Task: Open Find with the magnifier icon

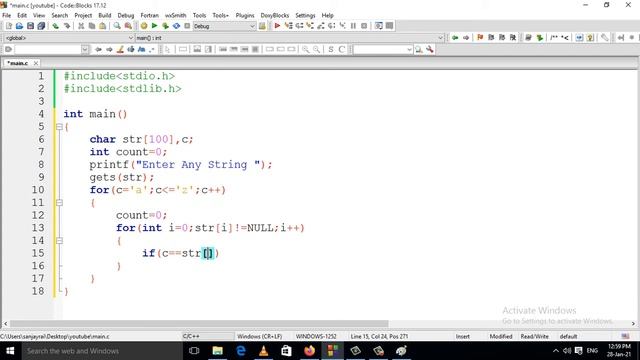Action: click(117, 26)
